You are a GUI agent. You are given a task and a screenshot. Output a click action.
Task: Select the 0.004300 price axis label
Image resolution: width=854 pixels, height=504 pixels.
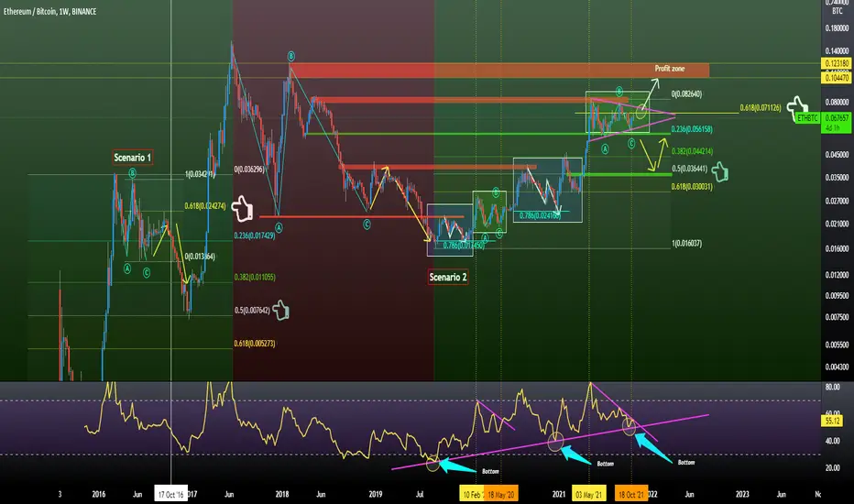point(838,367)
